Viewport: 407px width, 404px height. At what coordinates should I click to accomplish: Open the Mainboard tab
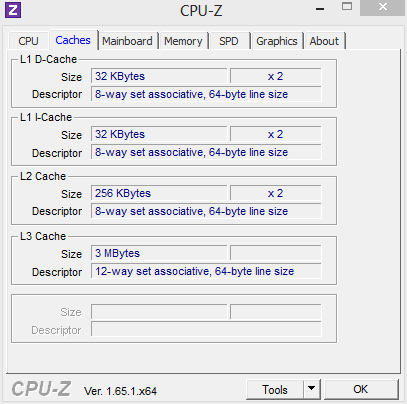(127, 41)
